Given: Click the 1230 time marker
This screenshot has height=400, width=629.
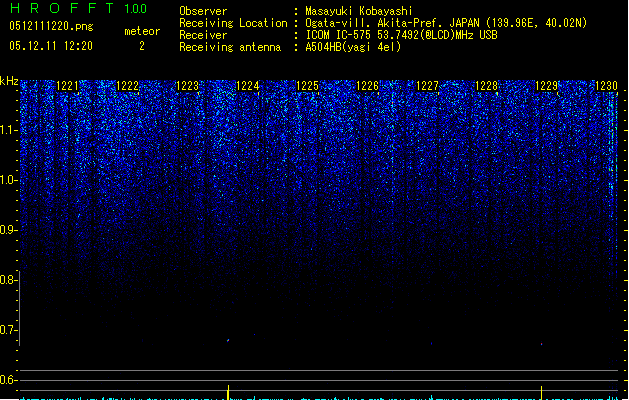Looking at the screenshot, I should [607, 86].
